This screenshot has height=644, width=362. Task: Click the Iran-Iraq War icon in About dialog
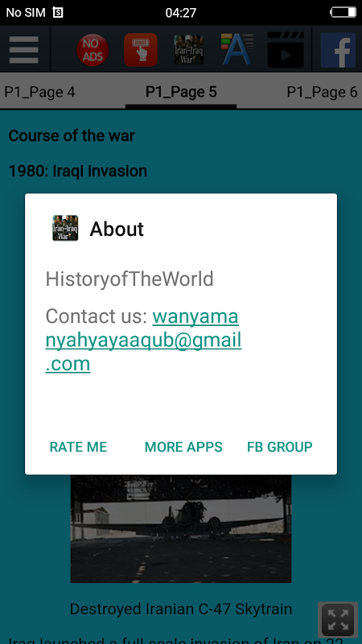coord(65,228)
